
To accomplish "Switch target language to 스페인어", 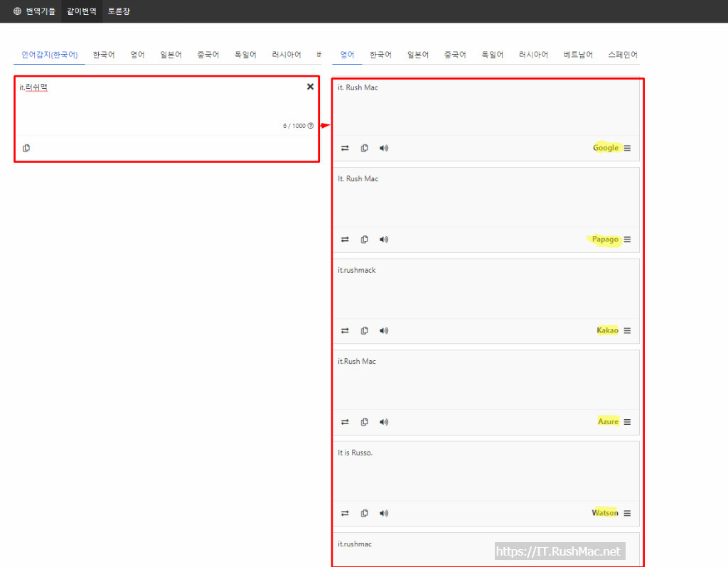I will point(623,55).
